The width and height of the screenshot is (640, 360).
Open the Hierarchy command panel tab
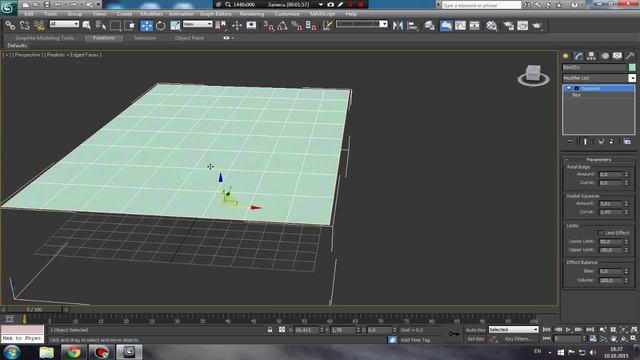point(591,56)
